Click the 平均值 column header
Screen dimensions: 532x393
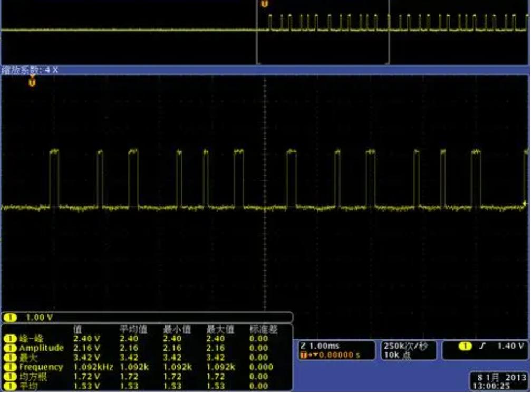pos(132,329)
